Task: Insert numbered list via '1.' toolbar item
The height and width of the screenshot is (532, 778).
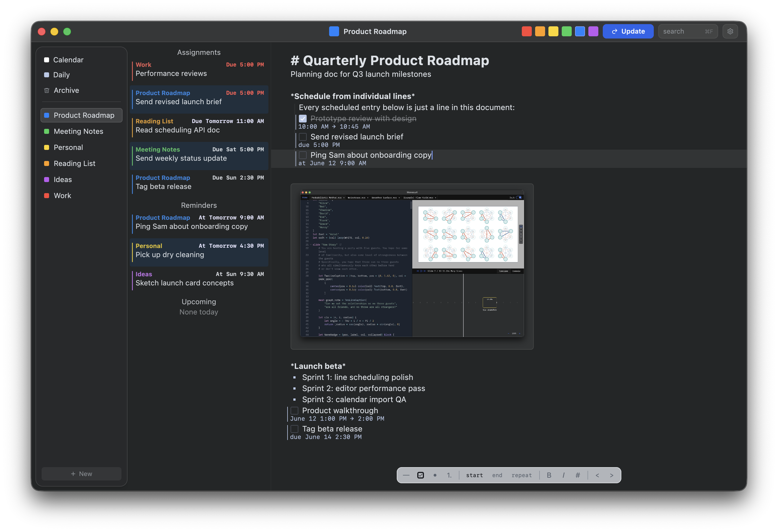Action: coord(449,475)
